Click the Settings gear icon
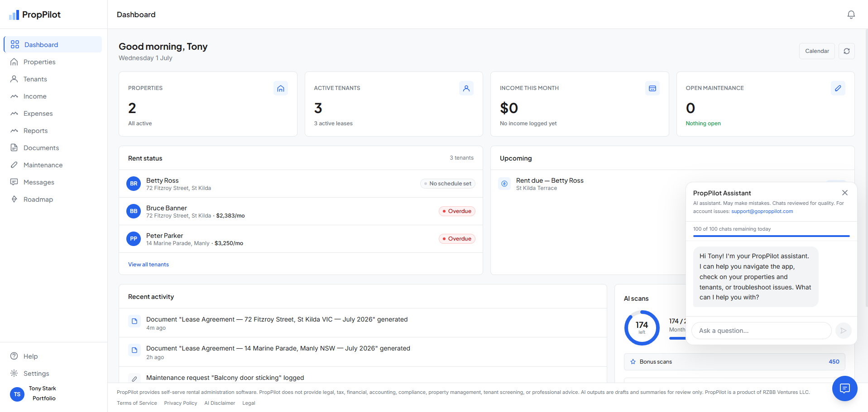Screen dimensions: 868x412 point(14,374)
